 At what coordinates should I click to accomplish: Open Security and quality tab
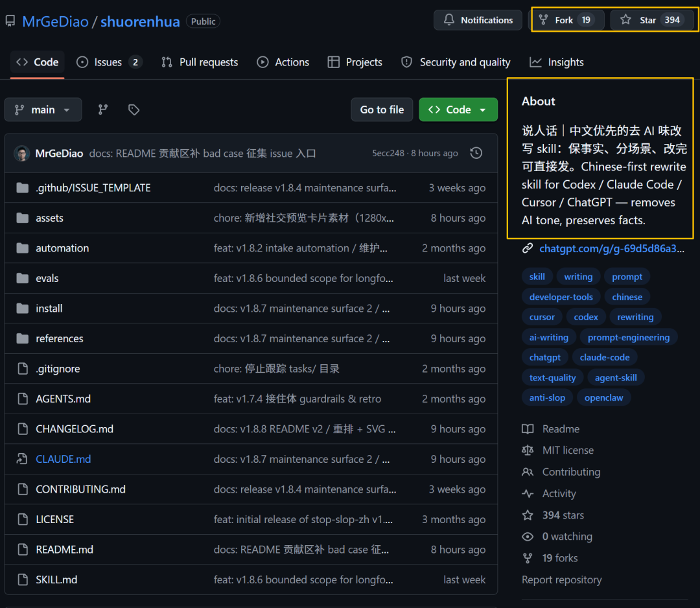[x=456, y=62]
